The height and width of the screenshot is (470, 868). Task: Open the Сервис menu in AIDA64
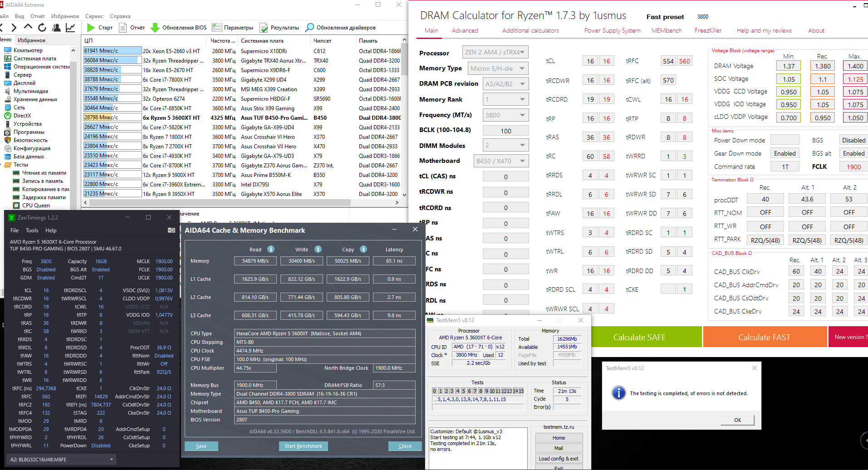point(94,16)
